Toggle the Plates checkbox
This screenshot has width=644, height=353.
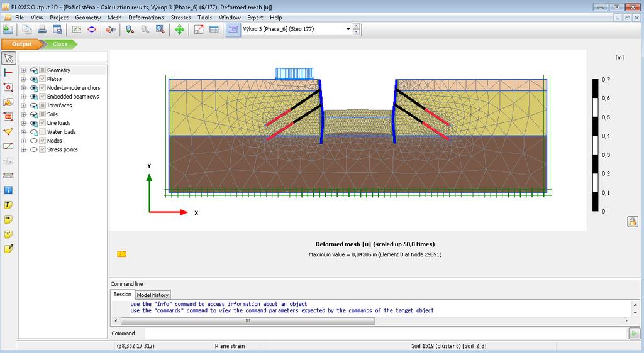tap(42, 79)
